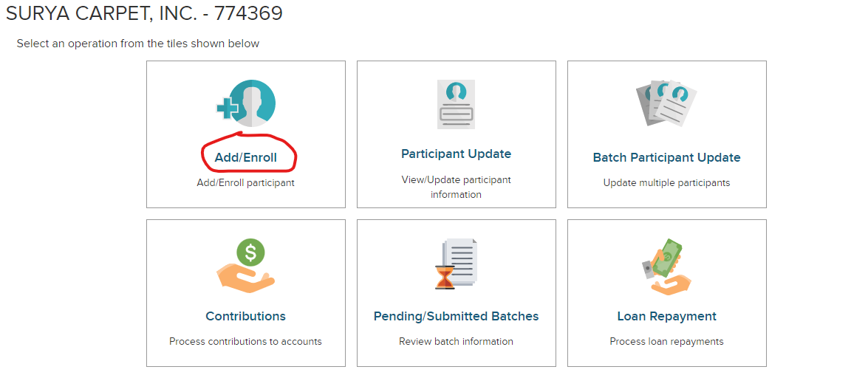This screenshot has height=378, width=868.
Task: Open the Add/Enroll link
Action: (246, 158)
